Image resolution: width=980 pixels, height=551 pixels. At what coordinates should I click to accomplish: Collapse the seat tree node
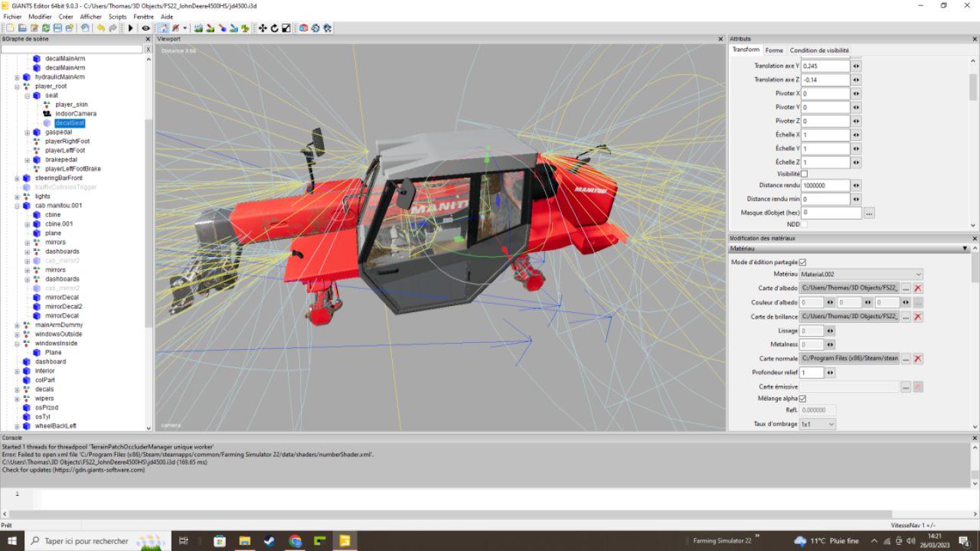click(27, 96)
